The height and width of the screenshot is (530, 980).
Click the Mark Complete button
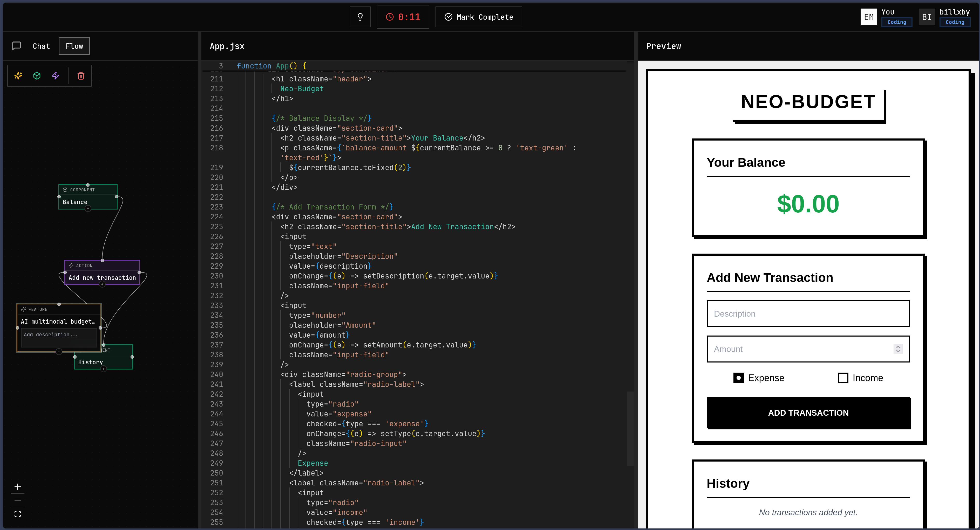pyautogui.click(x=479, y=17)
